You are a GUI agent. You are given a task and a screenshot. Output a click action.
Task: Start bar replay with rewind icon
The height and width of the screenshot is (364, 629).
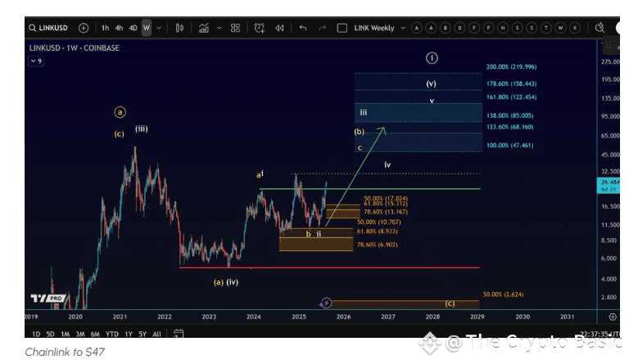click(279, 28)
